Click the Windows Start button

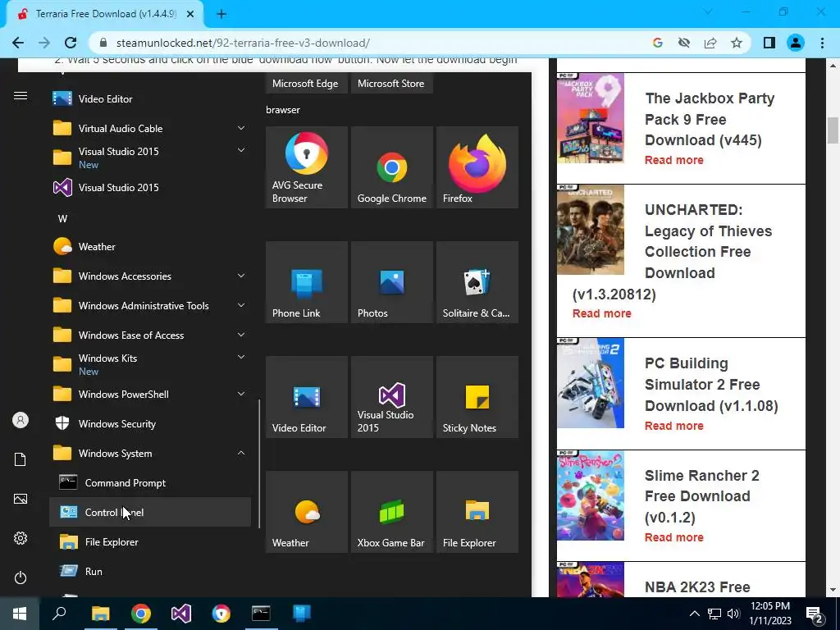coord(20,614)
